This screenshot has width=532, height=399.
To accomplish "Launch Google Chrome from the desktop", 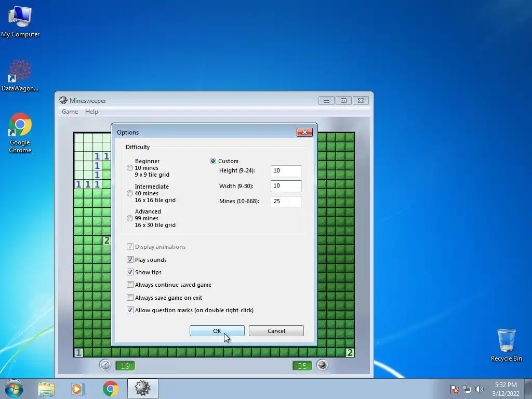I will pos(20,132).
